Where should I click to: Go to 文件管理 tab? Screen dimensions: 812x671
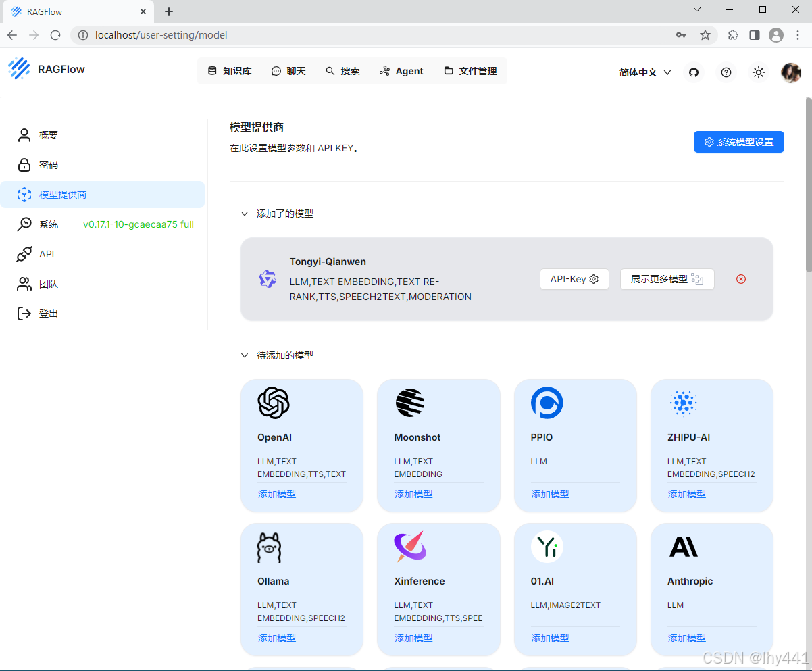(x=470, y=71)
